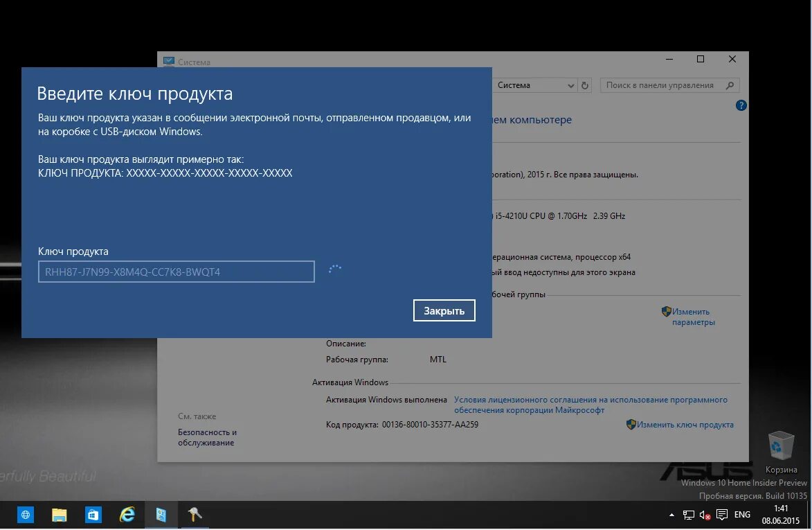Screen dimensions: 812x530
Task: Click the ENG language indicator
Action: [x=742, y=515]
